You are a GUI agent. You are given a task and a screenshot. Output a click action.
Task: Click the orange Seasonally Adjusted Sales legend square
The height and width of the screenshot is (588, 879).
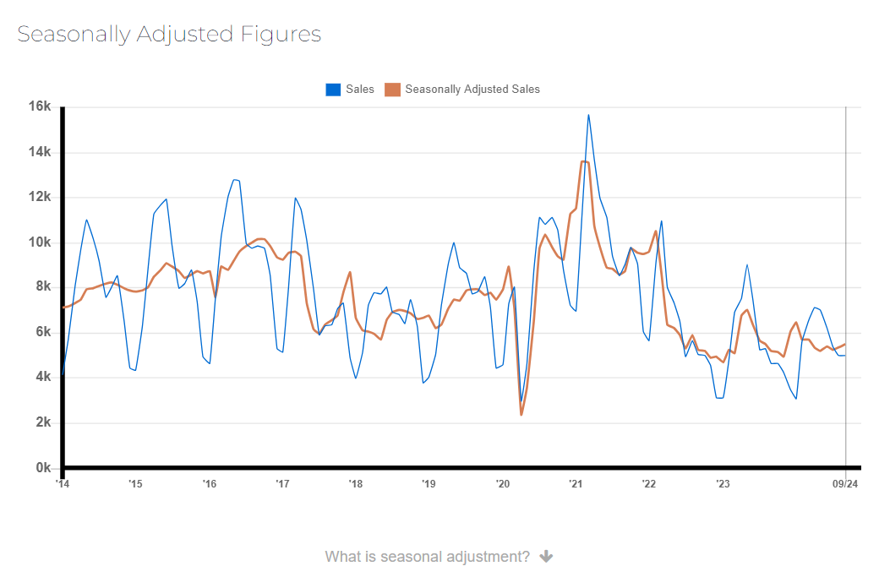pos(392,89)
